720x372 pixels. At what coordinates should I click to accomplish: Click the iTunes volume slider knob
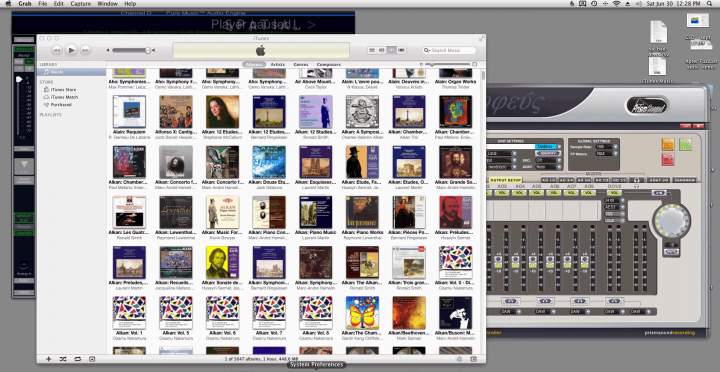[148, 51]
